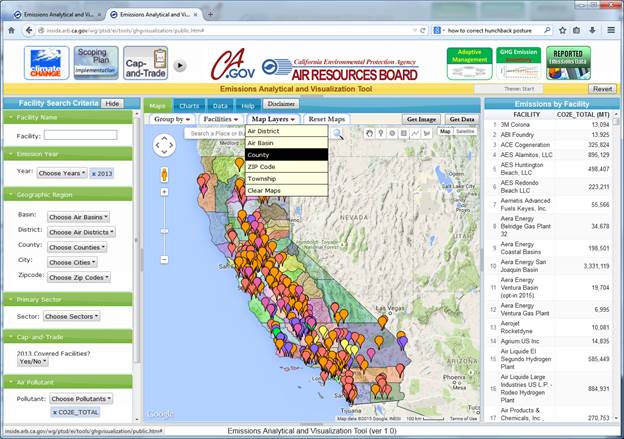This screenshot has width=624, height=439.
Task: Click the Reset Maps button
Action: click(327, 119)
